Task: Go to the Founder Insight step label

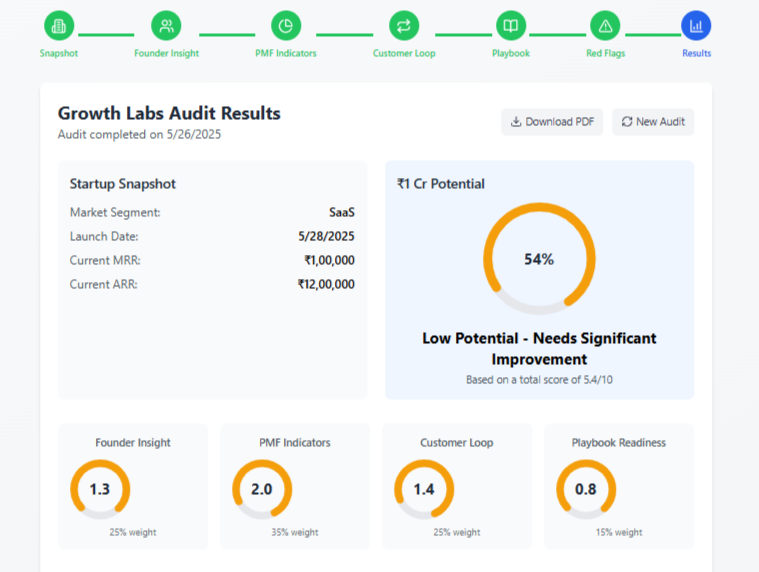Action: 167,53
